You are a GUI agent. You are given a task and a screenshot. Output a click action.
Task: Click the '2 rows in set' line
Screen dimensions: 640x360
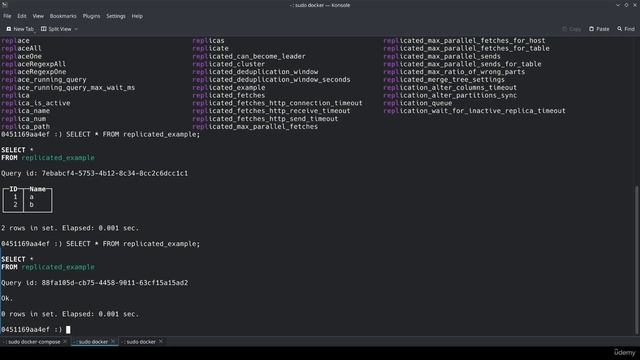[x=70, y=228]
